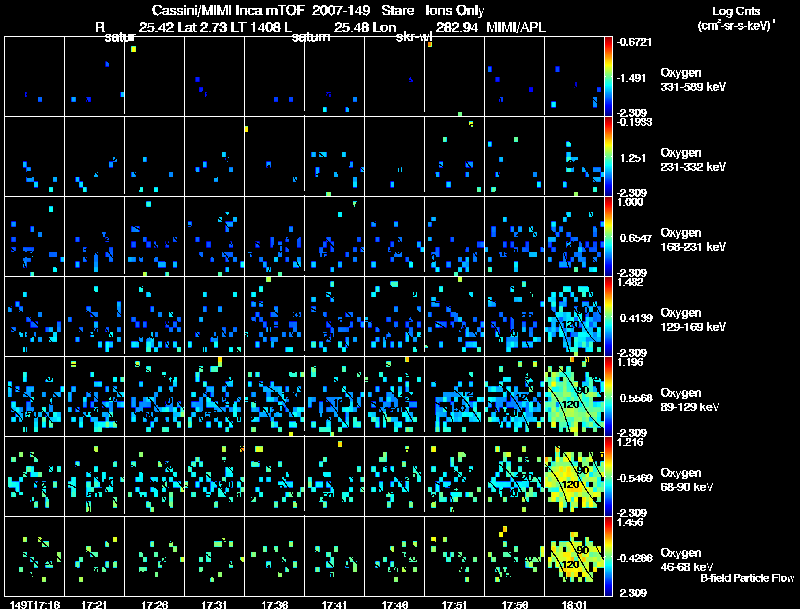800x609 pixels.
Task: Select the 18:01 panel for Oxygen 68-90 keV
Action: pyautogui.click(x=574, y=476)
